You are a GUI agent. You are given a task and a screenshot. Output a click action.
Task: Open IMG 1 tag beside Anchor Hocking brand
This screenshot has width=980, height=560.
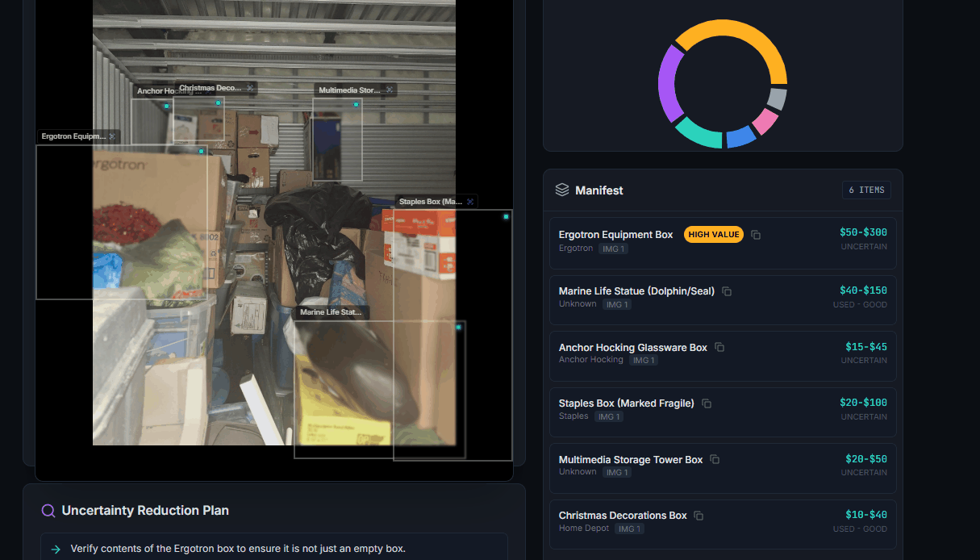[644, 360]
